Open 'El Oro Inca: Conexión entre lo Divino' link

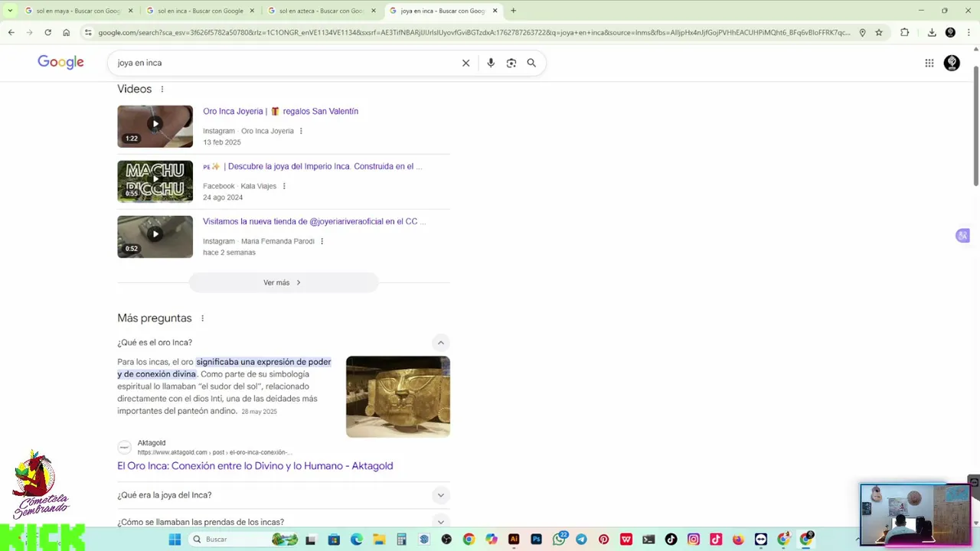coord(255,466)
